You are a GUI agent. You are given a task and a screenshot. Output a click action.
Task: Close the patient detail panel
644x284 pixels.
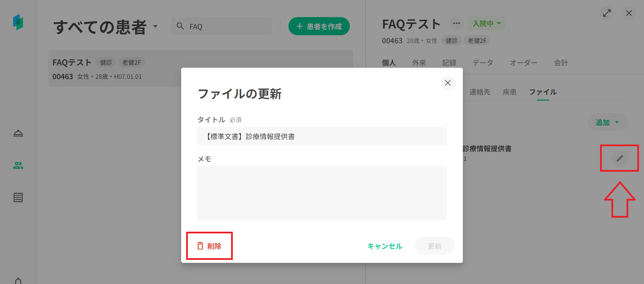pyautogui.click(x=629, y=13)
